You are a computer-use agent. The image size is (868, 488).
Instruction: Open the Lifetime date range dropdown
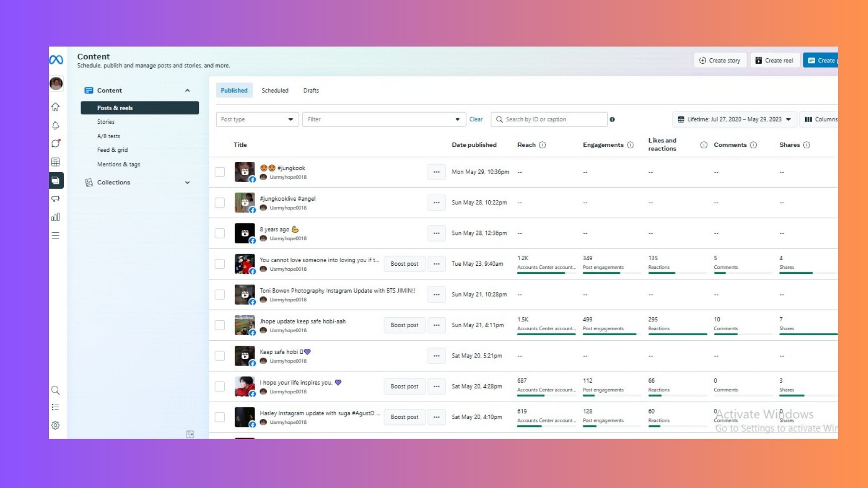[734, 119]
